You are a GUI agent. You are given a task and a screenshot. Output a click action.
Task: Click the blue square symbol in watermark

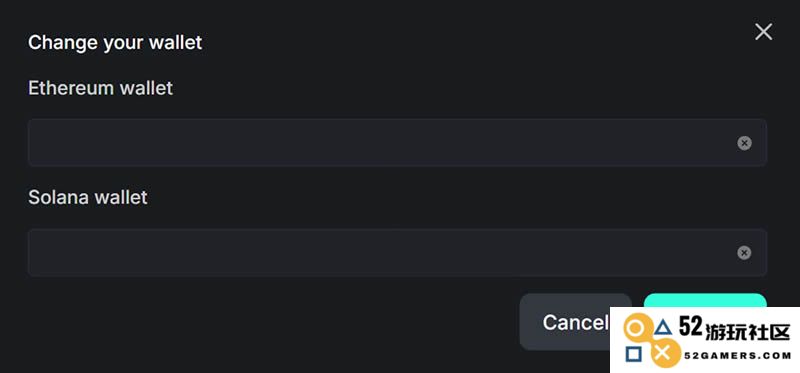click(634, 354)
